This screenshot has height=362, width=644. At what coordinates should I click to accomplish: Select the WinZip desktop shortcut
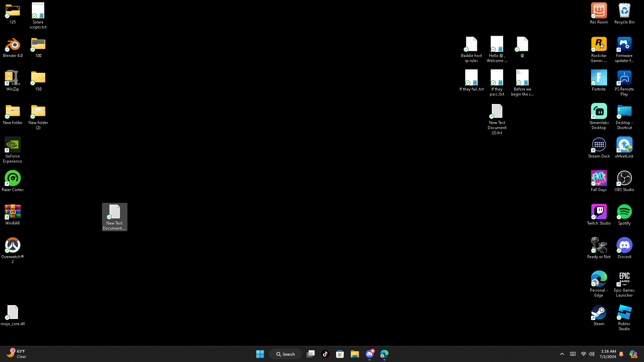tap(13, 81)
